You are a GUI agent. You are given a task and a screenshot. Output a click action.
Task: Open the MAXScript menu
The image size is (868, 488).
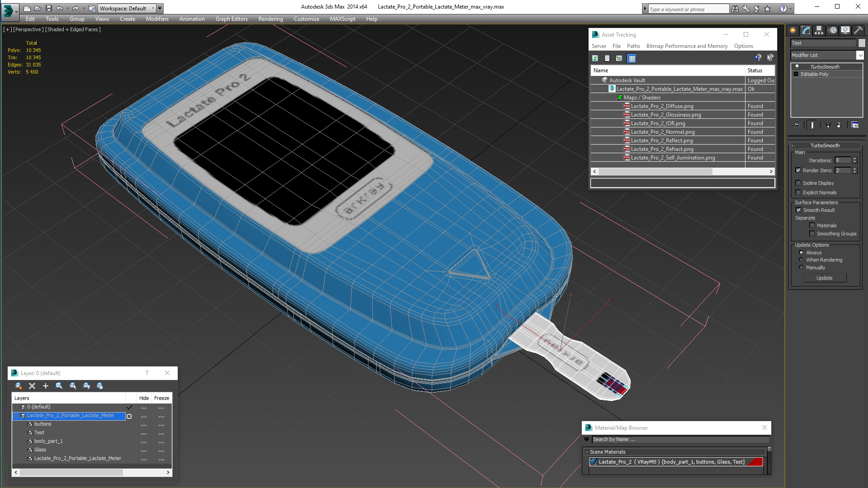click(342, 19)
